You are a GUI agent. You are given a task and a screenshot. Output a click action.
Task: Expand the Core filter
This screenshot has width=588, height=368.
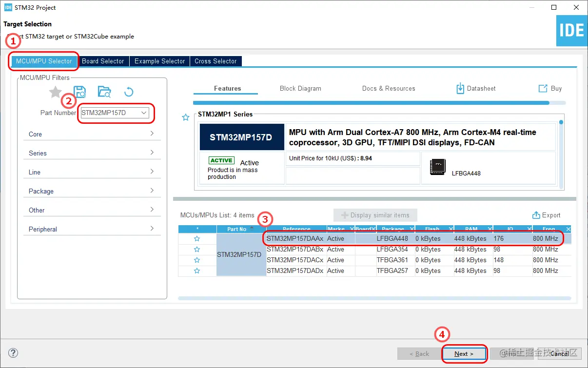click(x=92, y=134)
